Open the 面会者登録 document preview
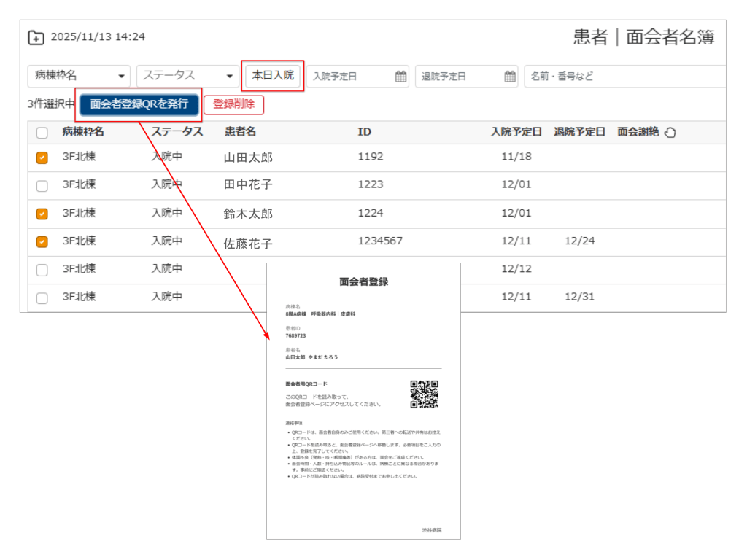Image resolution: width=747 pixels, height=560 pixels. pos(363,401)
